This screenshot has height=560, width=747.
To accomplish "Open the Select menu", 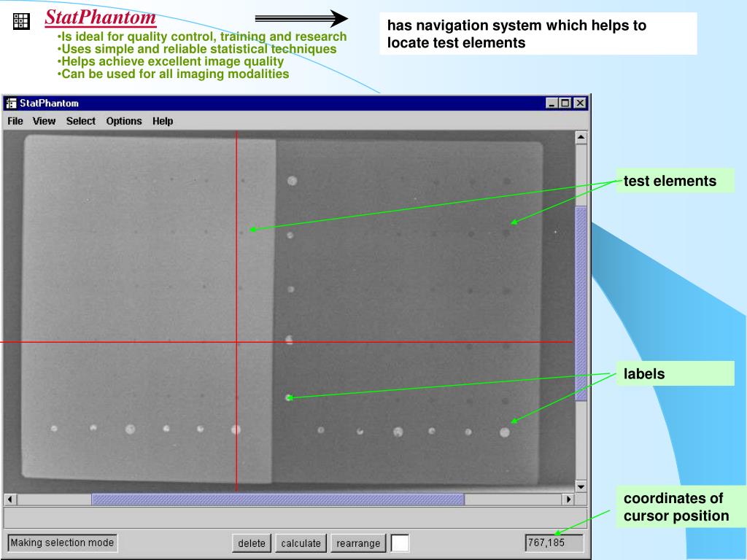I will (81, 121).
